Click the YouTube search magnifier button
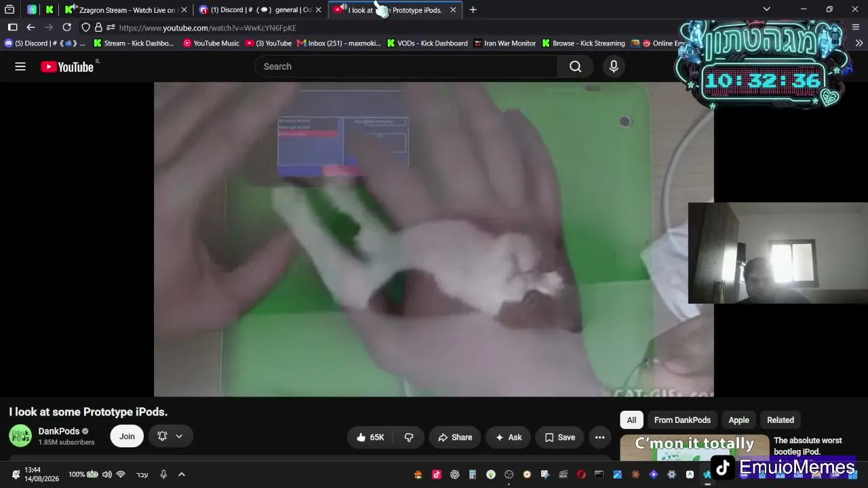The image size is (868, 488). point(576,66)
